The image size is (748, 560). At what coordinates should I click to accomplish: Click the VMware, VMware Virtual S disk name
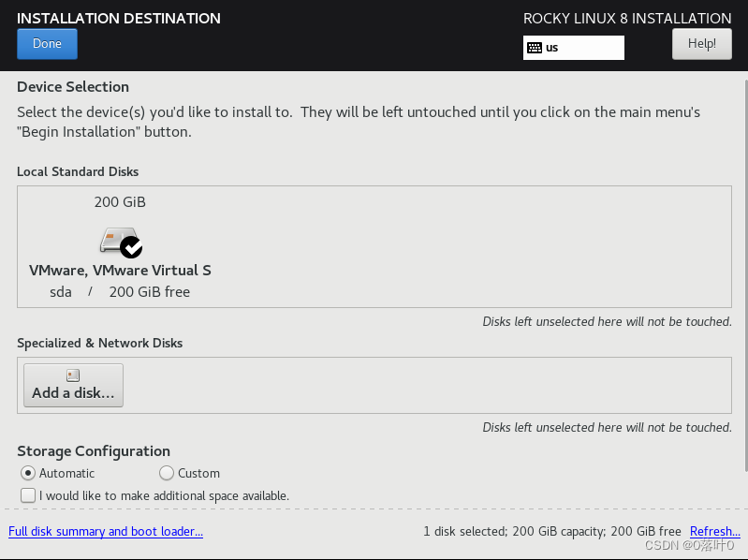coord(120,271)
